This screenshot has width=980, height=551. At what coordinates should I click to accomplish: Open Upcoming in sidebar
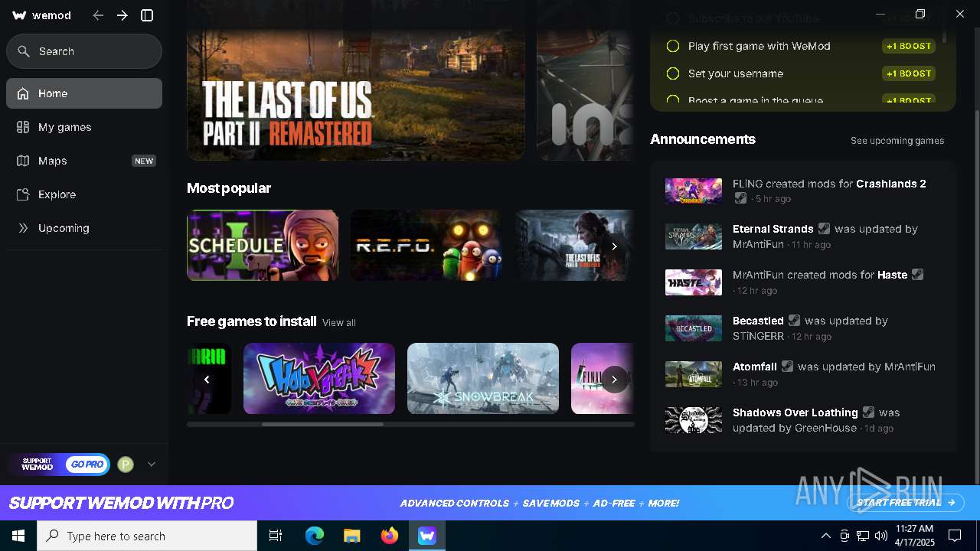[84, 228]
